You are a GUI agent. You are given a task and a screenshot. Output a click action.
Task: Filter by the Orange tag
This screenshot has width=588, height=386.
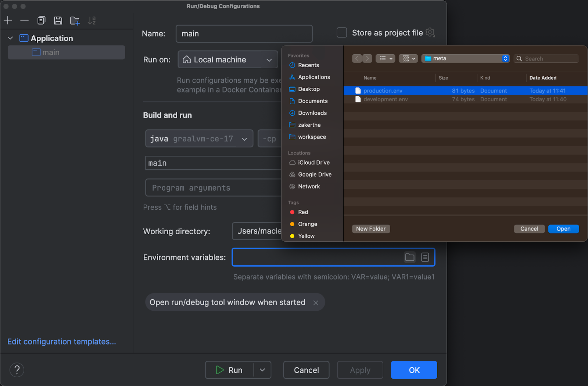point(304,224)
